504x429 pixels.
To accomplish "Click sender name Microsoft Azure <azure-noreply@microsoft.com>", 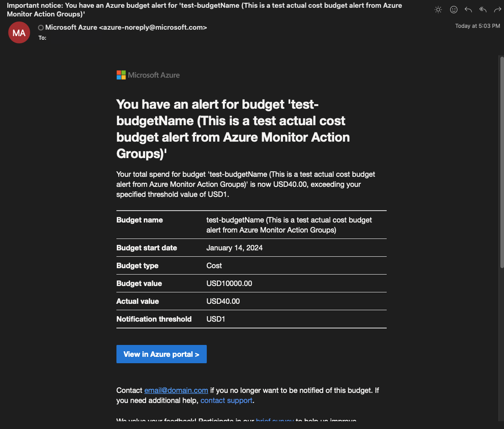I will pyautogui.click(x=126, y=28).
